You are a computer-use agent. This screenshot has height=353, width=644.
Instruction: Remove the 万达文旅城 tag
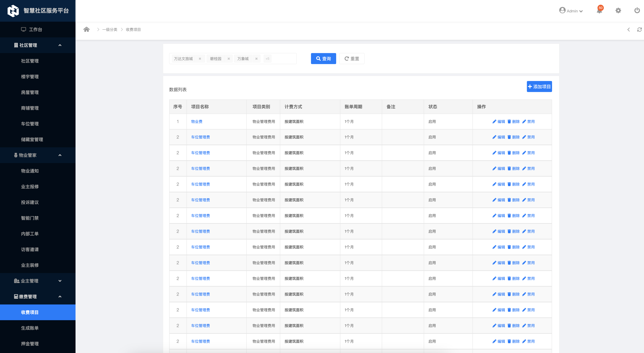click(200, 59)
